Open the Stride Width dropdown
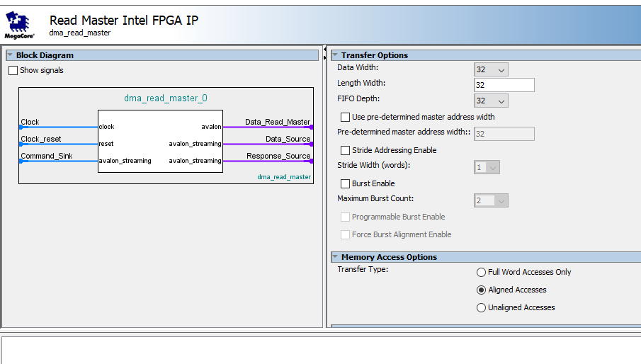 pos(487,167)
